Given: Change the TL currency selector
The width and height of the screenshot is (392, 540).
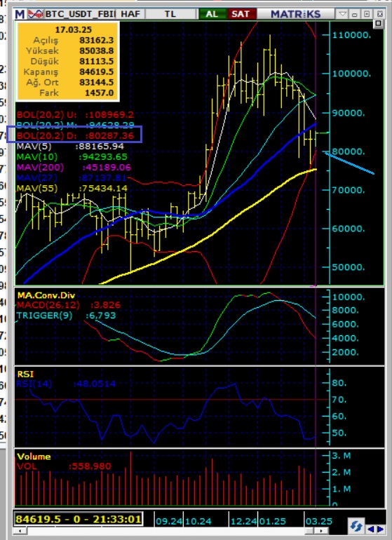Looking at the screenshot, I should pos(170,14).
